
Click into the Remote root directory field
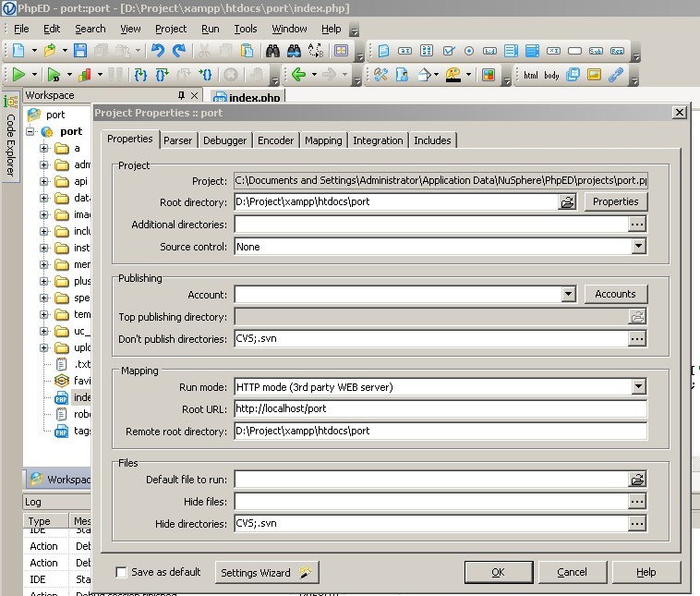point(441,432)
